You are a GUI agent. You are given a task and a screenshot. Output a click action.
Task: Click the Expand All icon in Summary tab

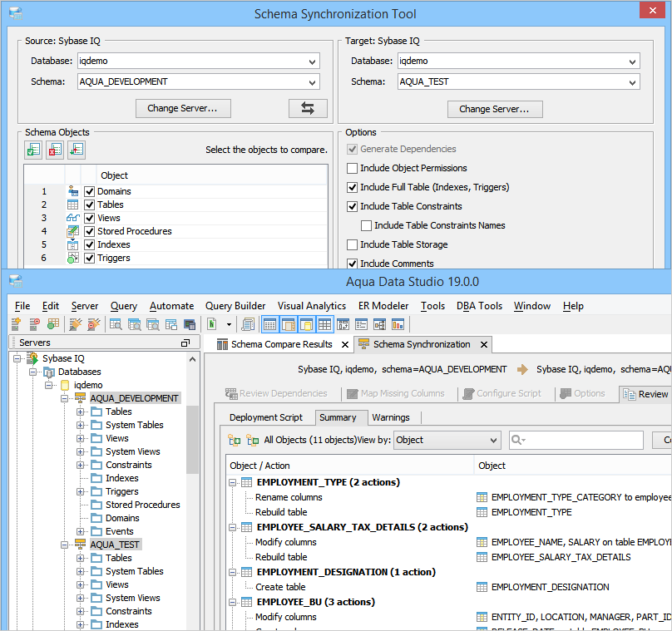234,440
